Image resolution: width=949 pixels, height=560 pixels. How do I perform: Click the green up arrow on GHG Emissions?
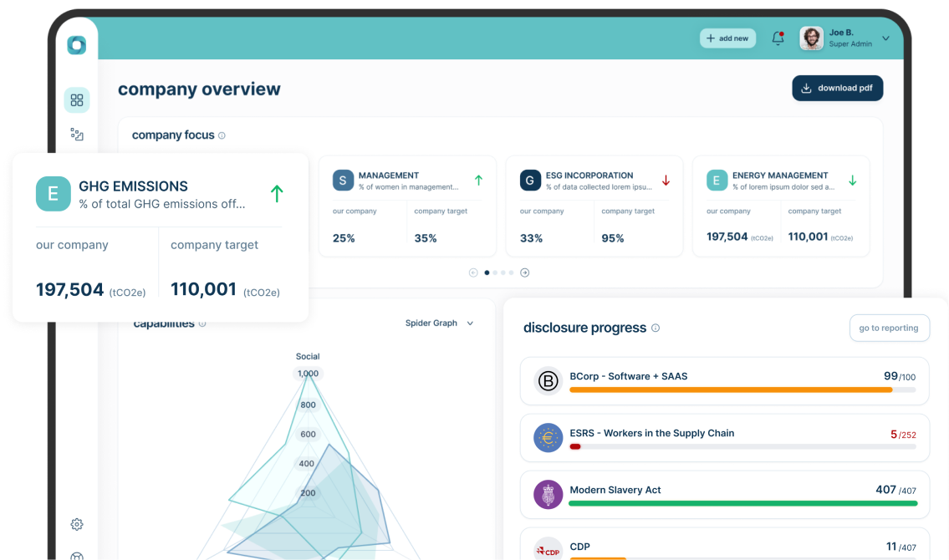277,194
